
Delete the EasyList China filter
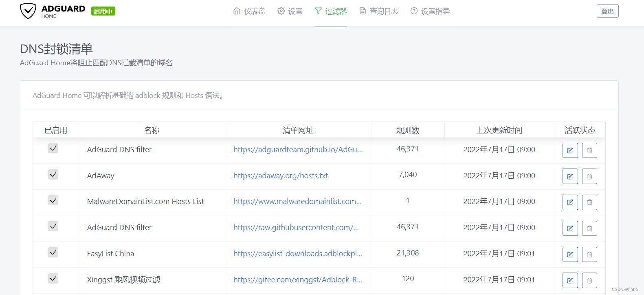(x=589, y=254)
